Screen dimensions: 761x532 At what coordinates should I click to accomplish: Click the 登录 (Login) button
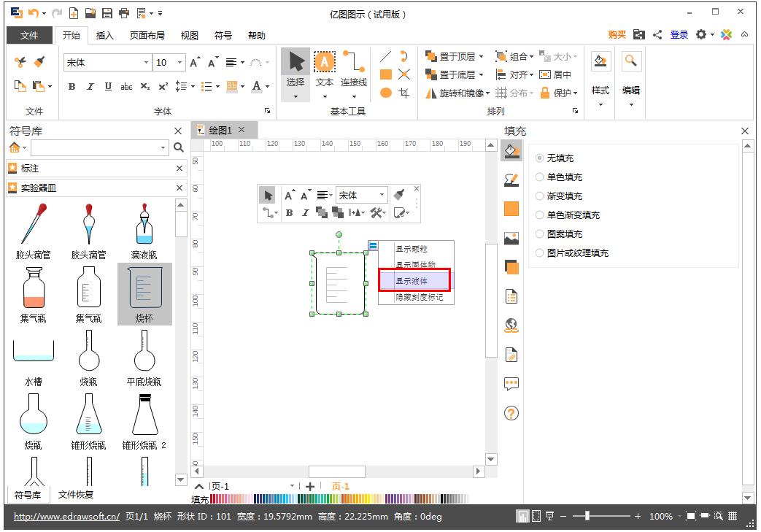(x=679, y=34)
